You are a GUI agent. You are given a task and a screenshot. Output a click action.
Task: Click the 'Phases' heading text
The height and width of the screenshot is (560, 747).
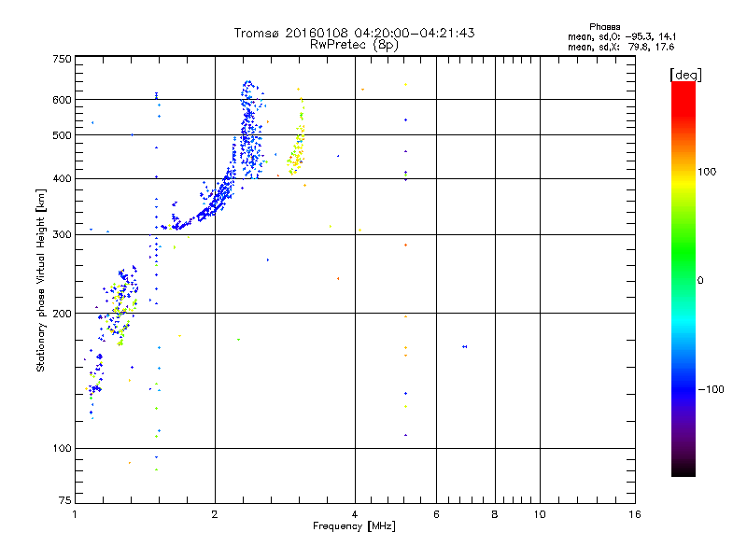tap(604, 27)
